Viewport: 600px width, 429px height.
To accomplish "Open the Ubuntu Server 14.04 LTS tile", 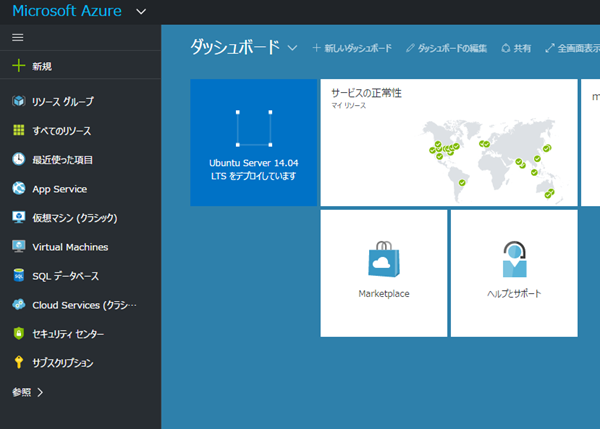I will coord(254,142).
